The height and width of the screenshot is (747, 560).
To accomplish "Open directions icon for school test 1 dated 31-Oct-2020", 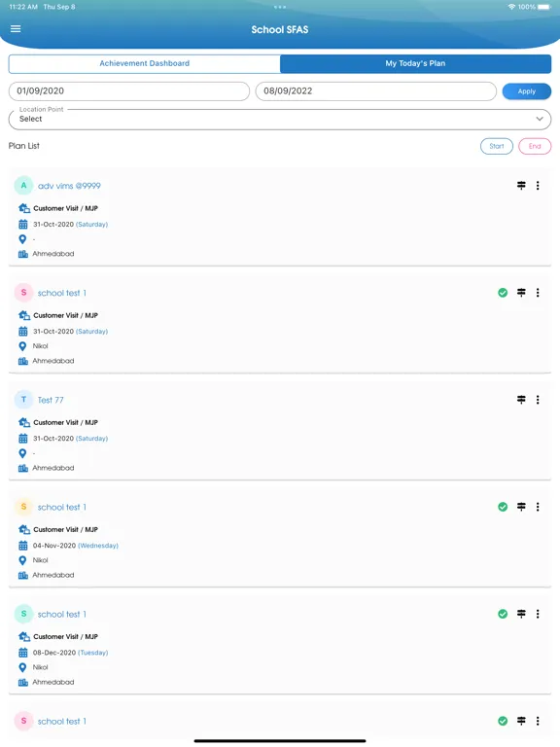I will tap(521, 293).
